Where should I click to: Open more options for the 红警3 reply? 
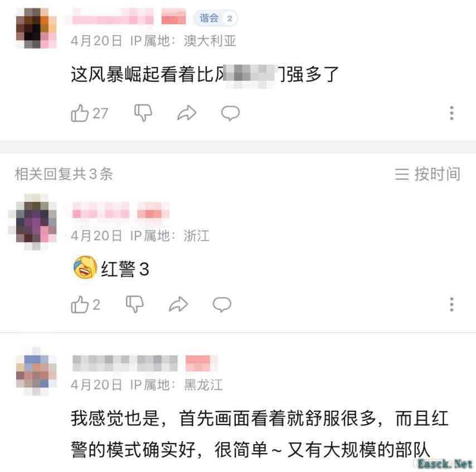point(451,304)
